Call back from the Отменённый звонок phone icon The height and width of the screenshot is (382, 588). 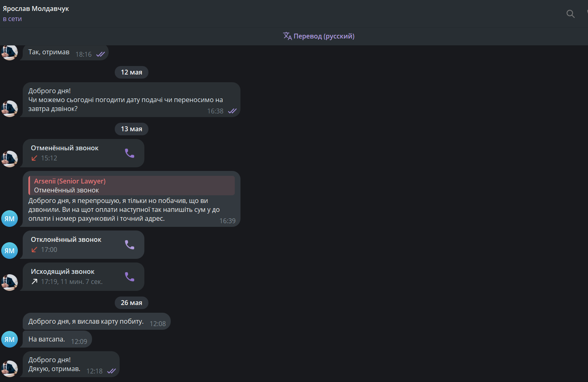(129, 153)
